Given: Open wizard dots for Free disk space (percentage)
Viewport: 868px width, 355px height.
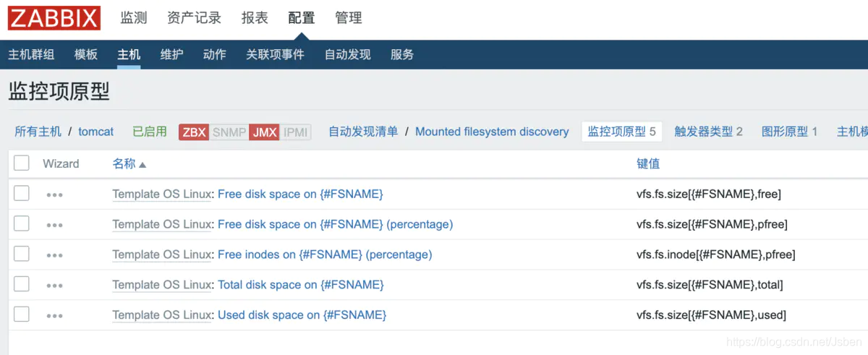Looking at the screenshot, I should point(54,225).
